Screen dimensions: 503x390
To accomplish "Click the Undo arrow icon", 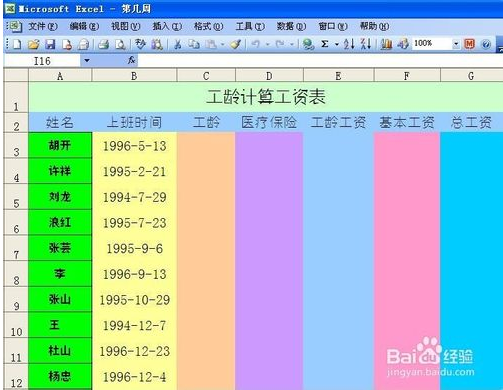I will pos(256,44).
